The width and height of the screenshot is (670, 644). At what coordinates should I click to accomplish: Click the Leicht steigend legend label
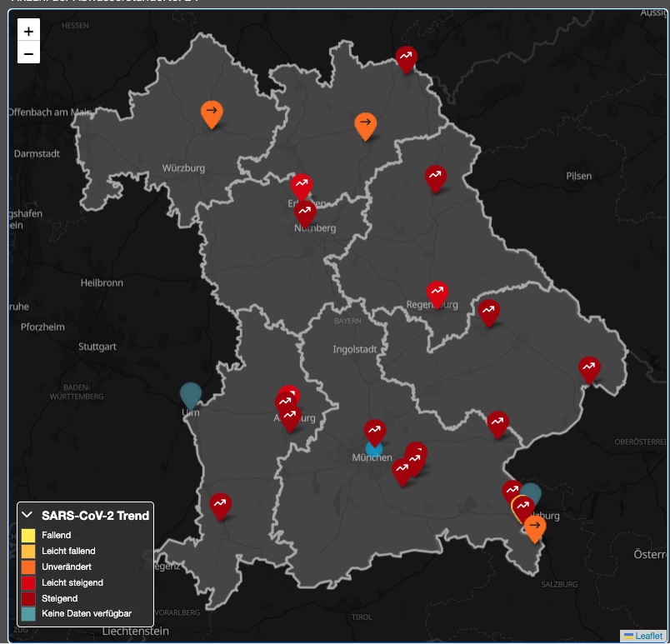[72, 582]
